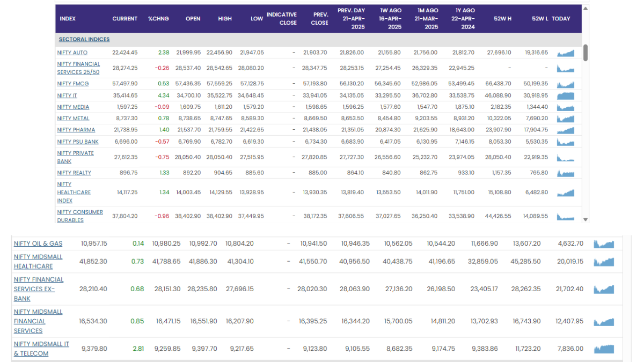This screenshot has height=362, width=644.
Task: View NIFTY FINANCIAL SERVICES 25/50 today sparkline
Action: click(x=566, y=68)
